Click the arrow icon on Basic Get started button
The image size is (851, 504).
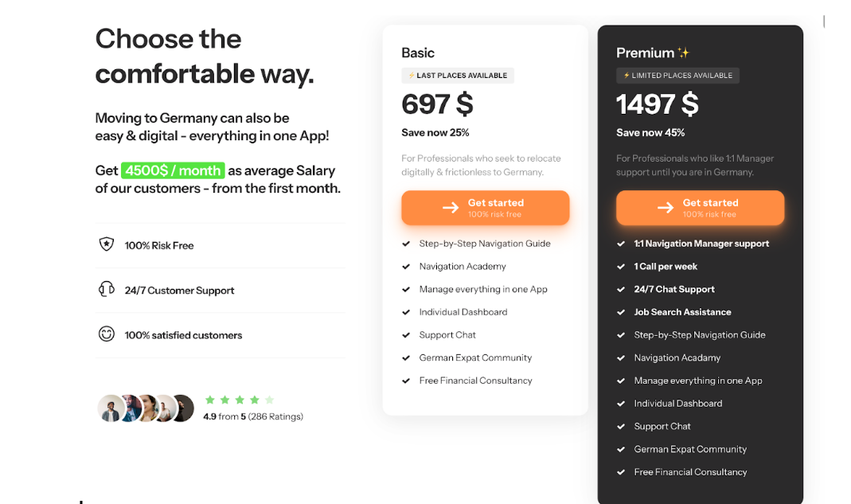click(x=451, y=208)
